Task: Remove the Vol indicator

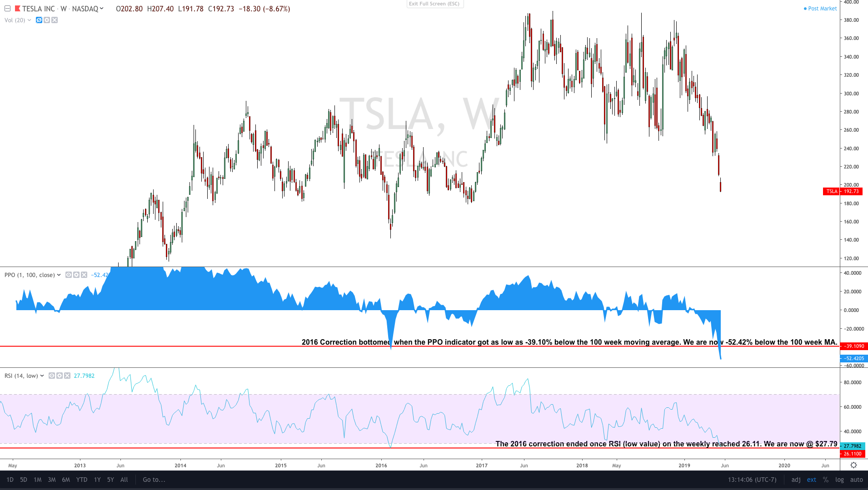Action: pyautogui.click(x=55, y=20)
